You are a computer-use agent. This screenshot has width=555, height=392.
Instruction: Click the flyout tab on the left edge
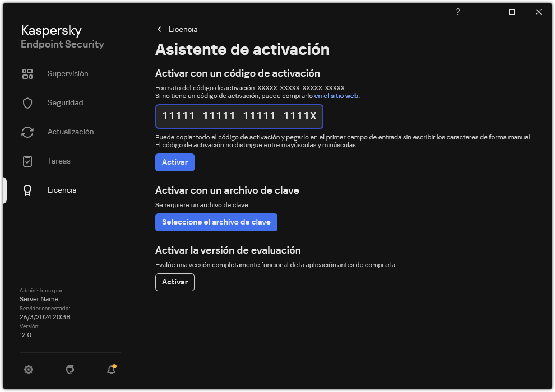coord(4,190)
